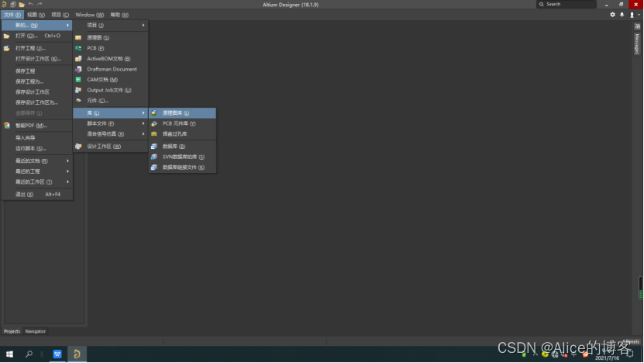Click the ActiveBOM文档 icon
This screenshot has height=363, width=644.
[78, 58]
